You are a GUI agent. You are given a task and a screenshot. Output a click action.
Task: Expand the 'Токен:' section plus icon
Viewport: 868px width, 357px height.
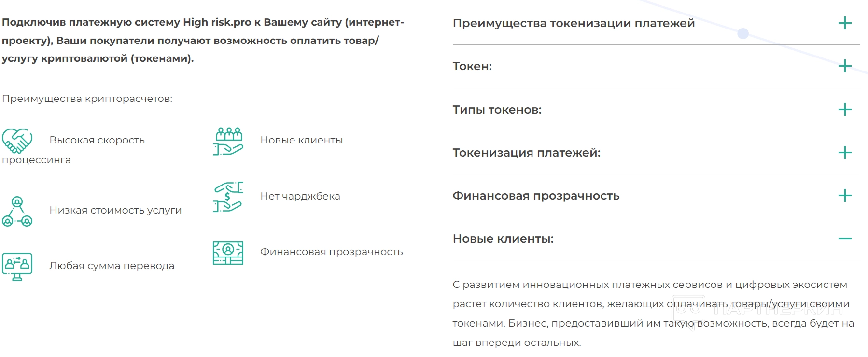click(x=845, y=66)
